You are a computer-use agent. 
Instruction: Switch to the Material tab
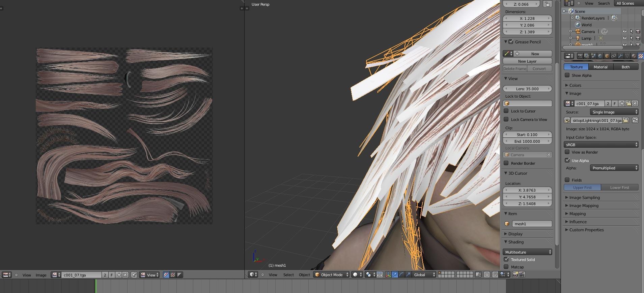pyautogui.click(x=600, y=67)
